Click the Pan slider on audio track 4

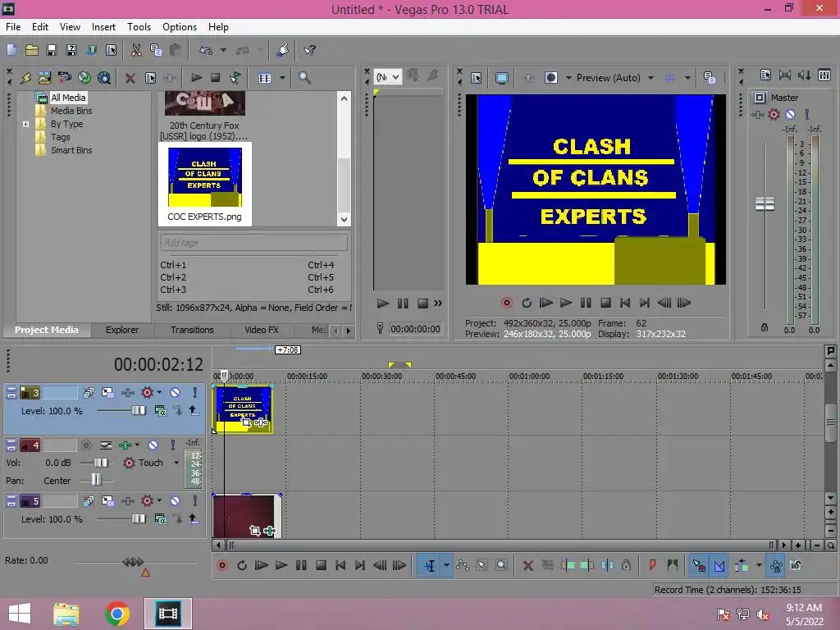pos(96,479)
